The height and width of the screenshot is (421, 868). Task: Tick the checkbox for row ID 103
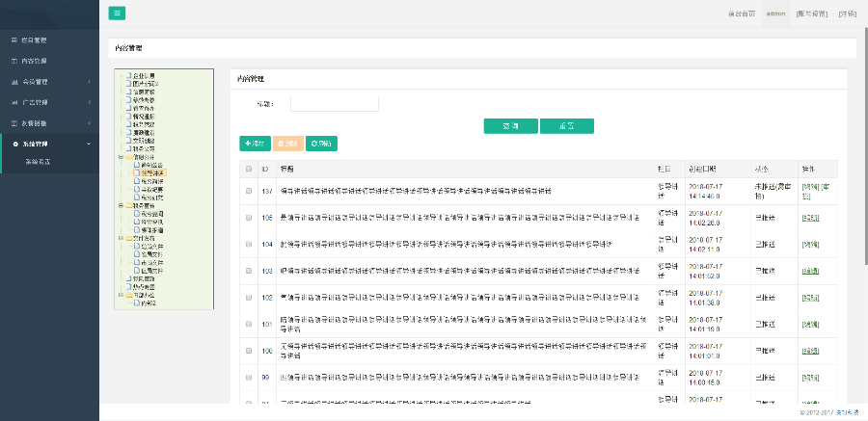[x=249, y=271]
